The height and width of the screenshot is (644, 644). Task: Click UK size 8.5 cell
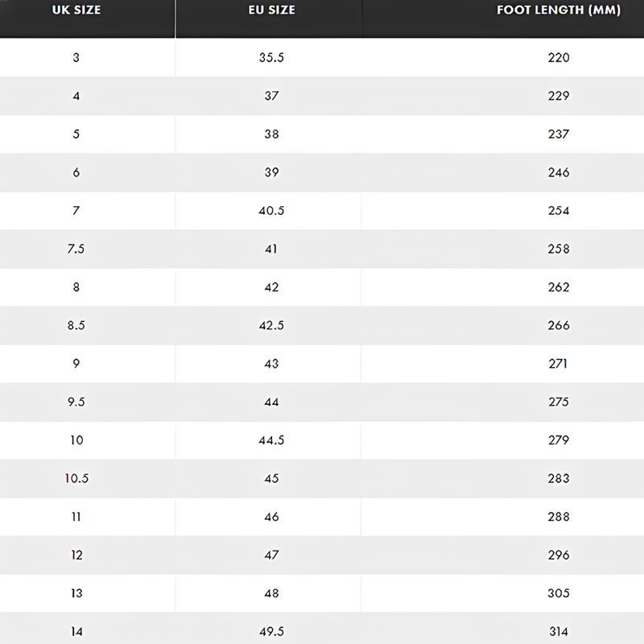pyautogui.click(x=76, y=325)
